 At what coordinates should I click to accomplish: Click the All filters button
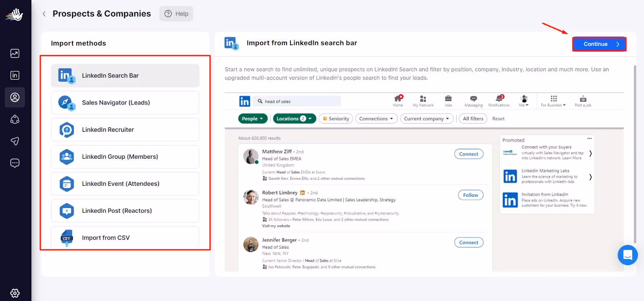pyautogui.click(x=473, y=118)
